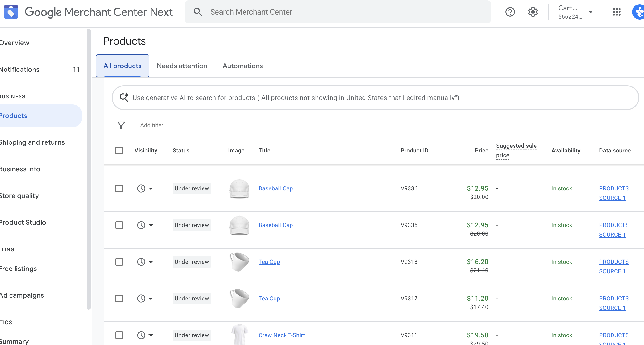Click the Merchant Center logo icon

[11, 12]
